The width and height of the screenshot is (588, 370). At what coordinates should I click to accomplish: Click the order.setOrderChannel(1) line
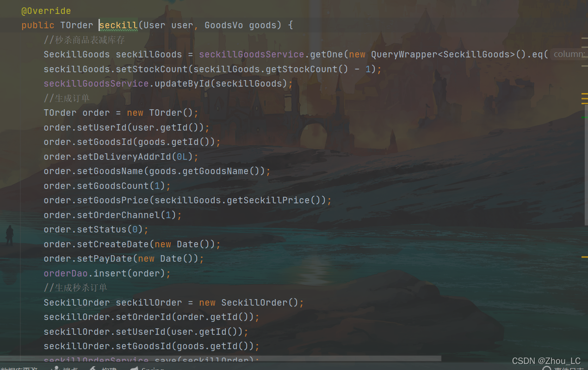pyautogui.click(x=113, y=215)
